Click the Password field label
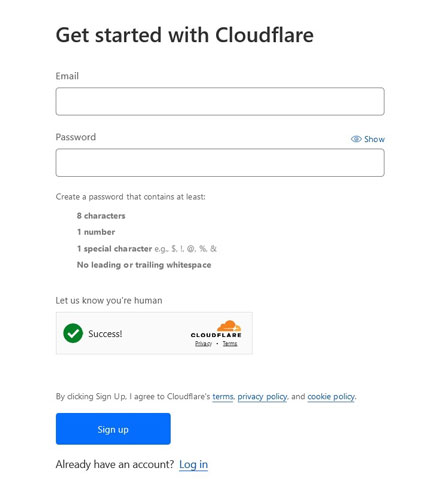The width and height of the screenshot is (440, 500). pos(76,137)
